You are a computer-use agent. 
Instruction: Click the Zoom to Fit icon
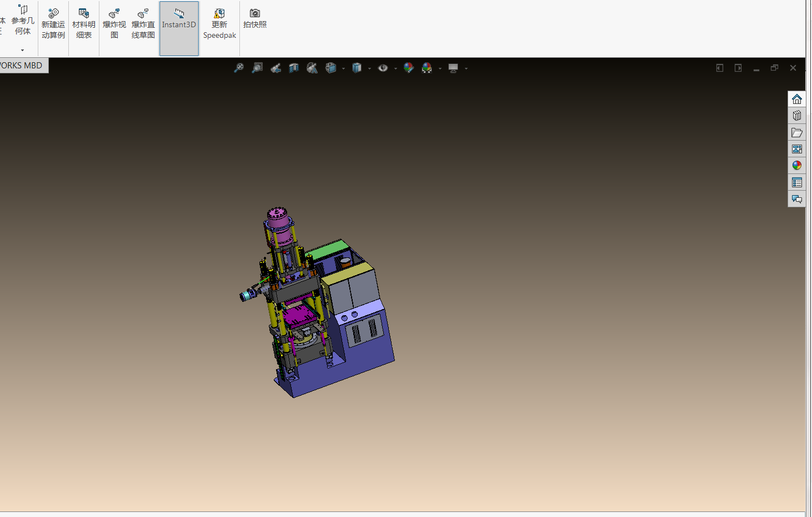[239, 68]
